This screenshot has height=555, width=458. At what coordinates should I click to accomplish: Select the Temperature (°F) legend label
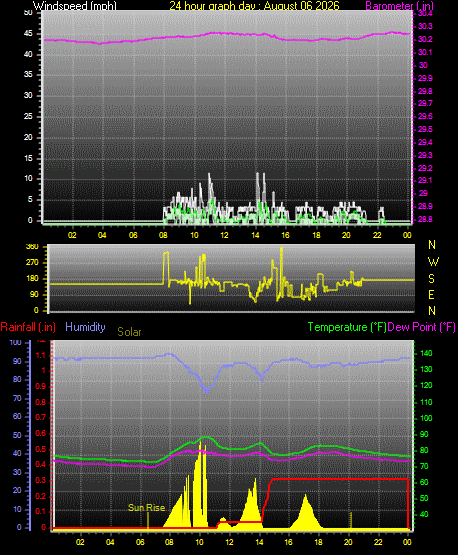347,327
